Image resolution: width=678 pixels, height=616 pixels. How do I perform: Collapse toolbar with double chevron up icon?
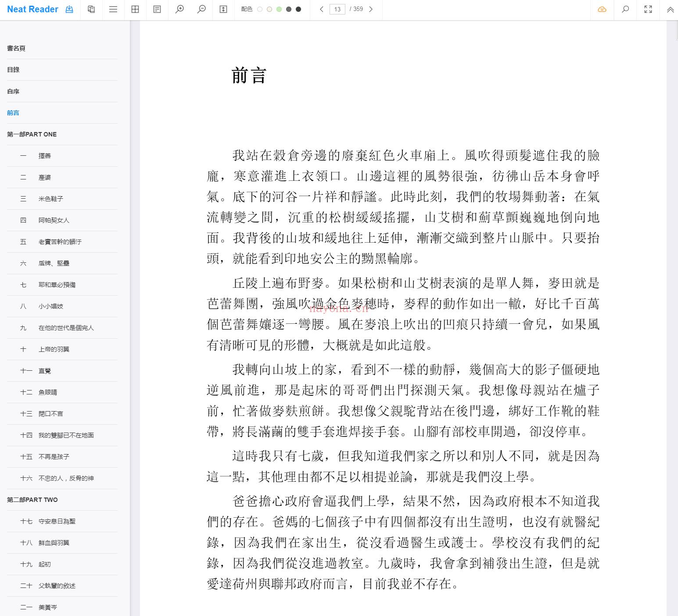tap(670, 9)
